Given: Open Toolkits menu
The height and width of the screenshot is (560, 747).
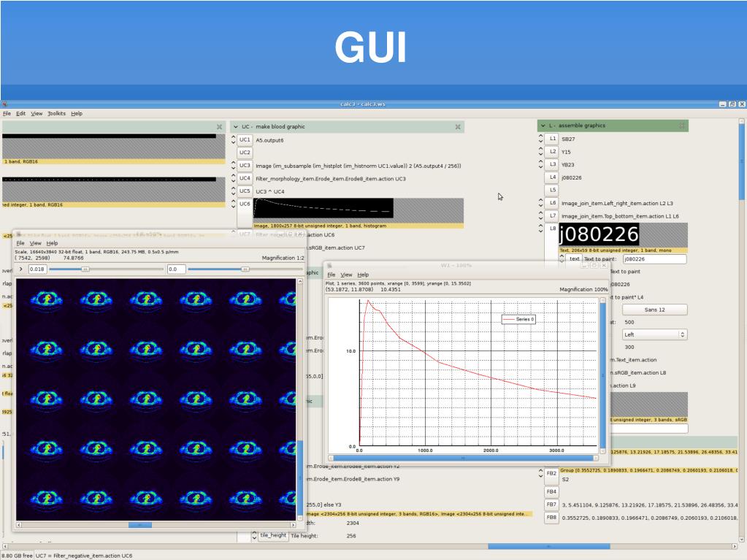Looking at the screenshot, I should pyautogui.click(x=57, y=114).
